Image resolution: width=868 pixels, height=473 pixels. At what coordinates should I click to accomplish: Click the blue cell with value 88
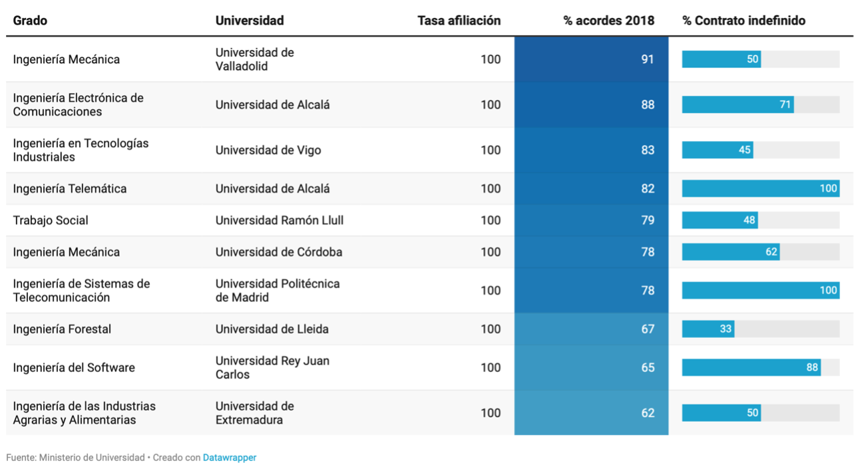[591, 104]
